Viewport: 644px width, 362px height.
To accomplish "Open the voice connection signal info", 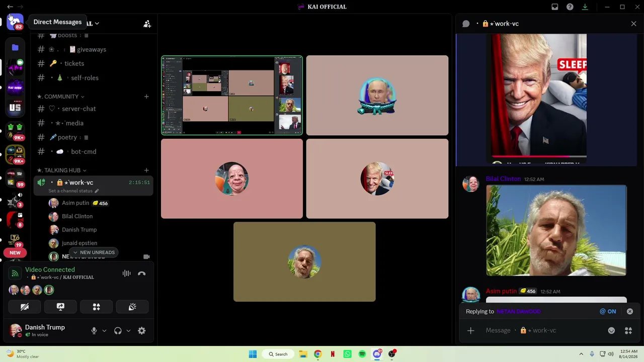I will click(x=15, y=274).
